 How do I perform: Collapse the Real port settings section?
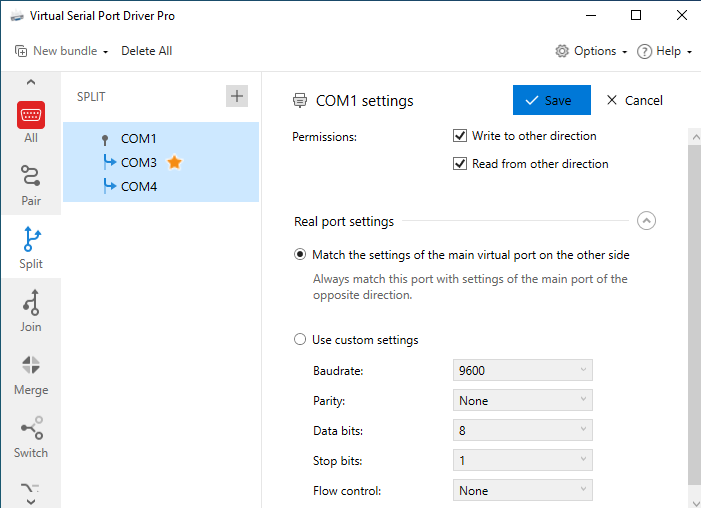pyautogui.click(x=646, y=220)
